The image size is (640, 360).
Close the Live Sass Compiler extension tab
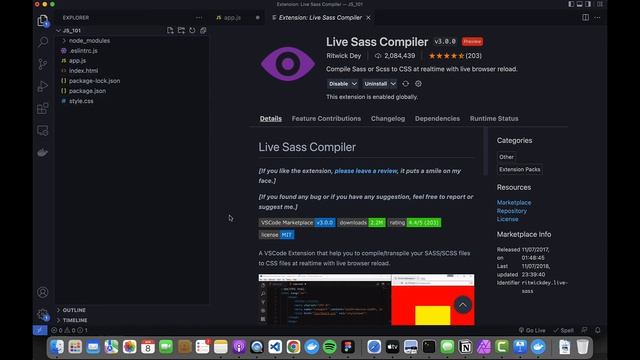[369, 18]
